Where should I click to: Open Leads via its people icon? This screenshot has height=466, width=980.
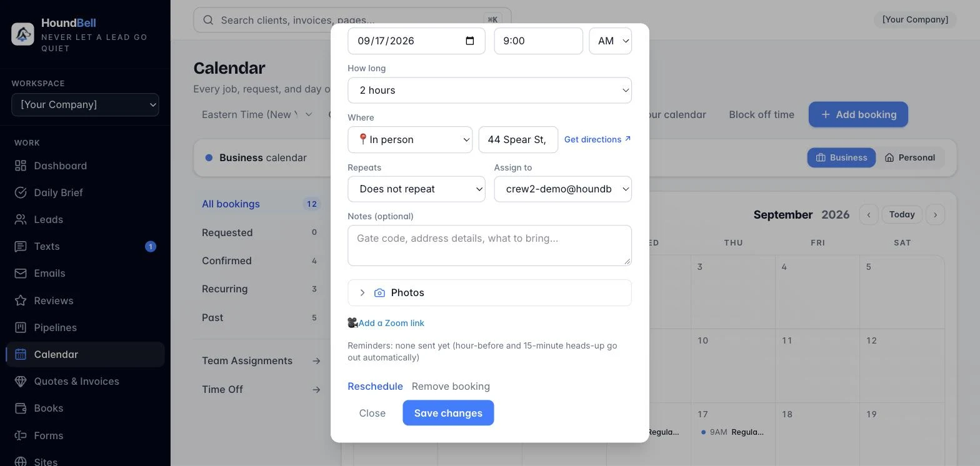(21, 219)
